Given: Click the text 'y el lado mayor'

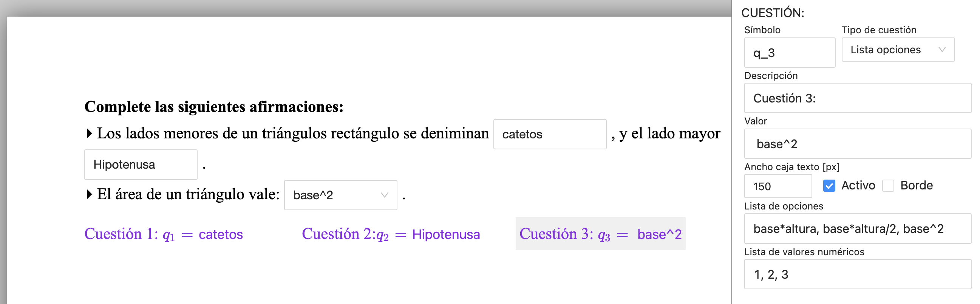Looking at the screenshot, I should pyautogui.click(x=669, y=133).
